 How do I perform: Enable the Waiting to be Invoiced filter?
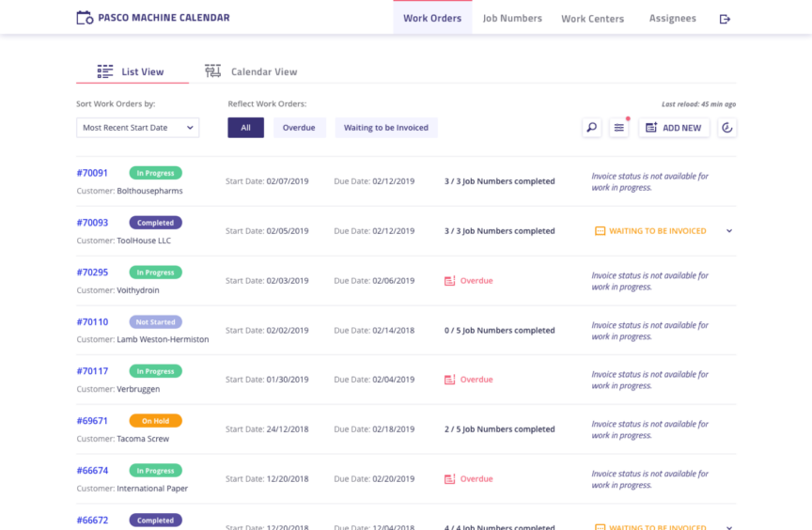coord(385,128)
